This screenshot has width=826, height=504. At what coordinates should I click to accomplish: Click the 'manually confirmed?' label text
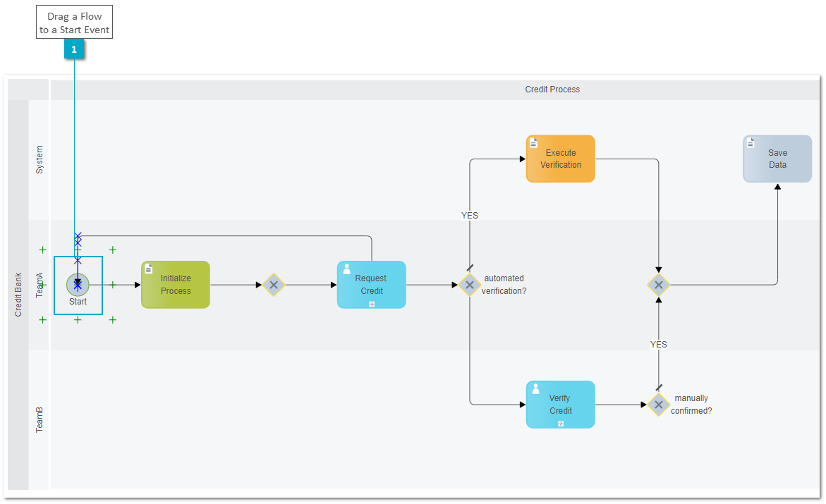pos(691,405)
